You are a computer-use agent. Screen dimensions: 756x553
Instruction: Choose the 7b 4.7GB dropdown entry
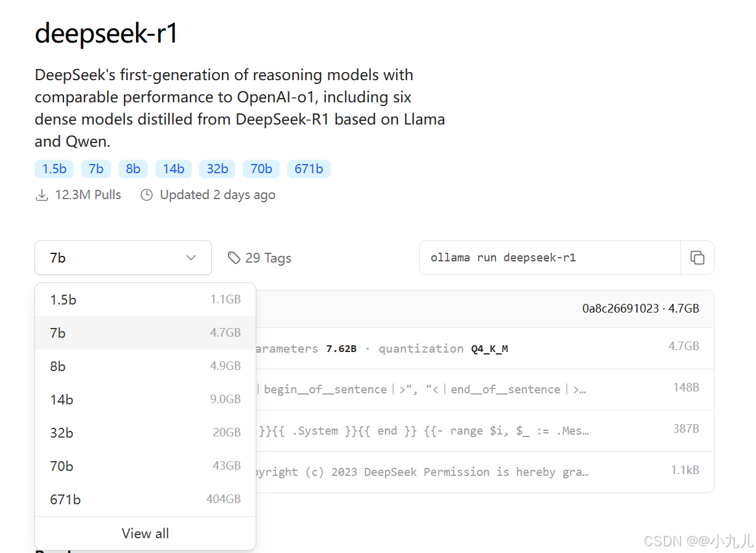tap(145, 333)
